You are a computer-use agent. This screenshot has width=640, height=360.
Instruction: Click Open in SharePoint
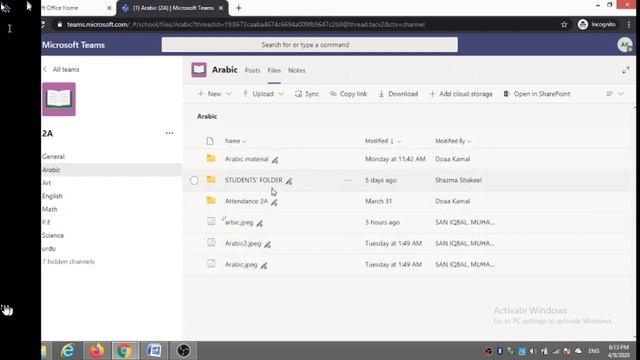pyautogui.click(x=537, y=94)
